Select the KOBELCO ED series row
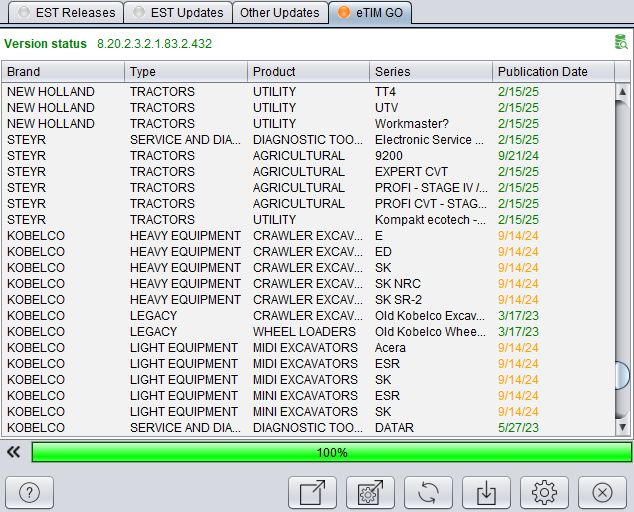634x512 pixels. pyautogui.click(x=308, y=252)
